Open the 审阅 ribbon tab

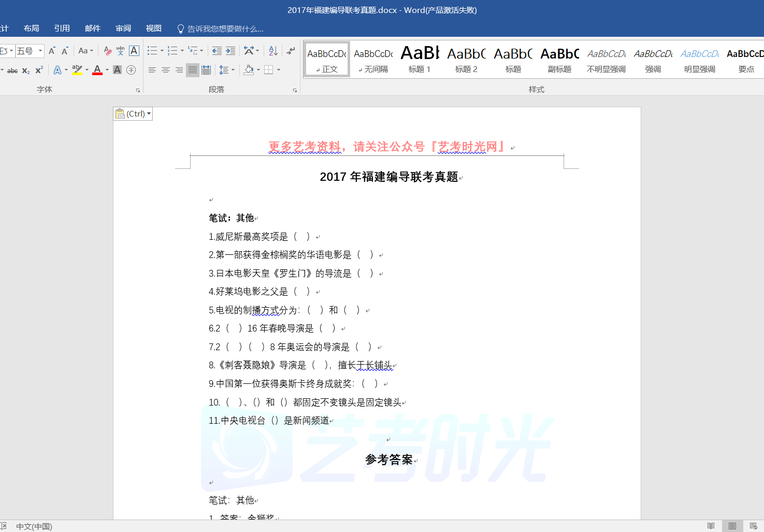coord(123,28)
